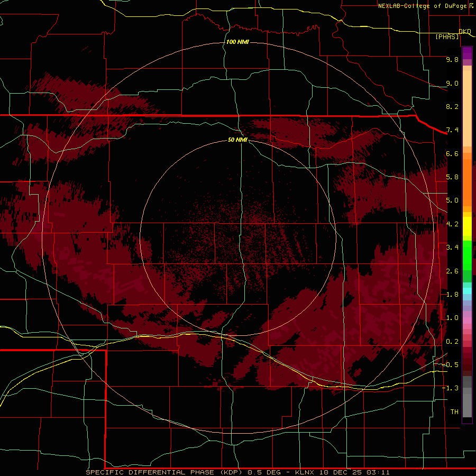Select the 100 NMI range ring label
Image resolution: width=476 pixels, height=476 pixels.
tap(237, 42)
